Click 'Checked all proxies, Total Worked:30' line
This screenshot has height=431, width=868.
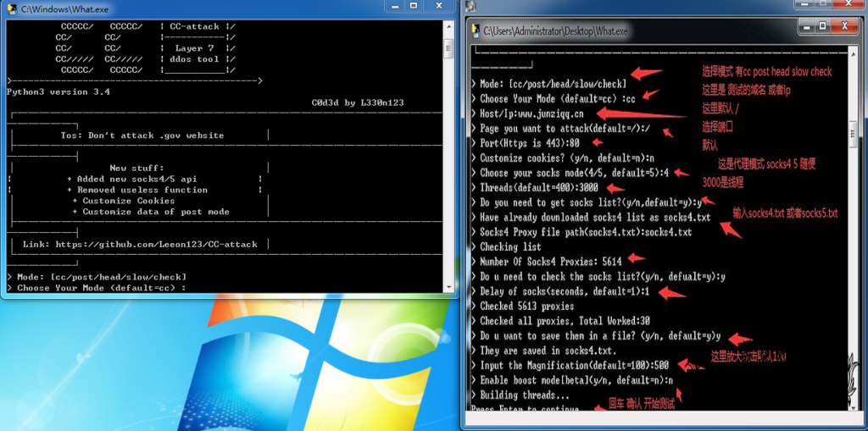(x=561, y=321)
